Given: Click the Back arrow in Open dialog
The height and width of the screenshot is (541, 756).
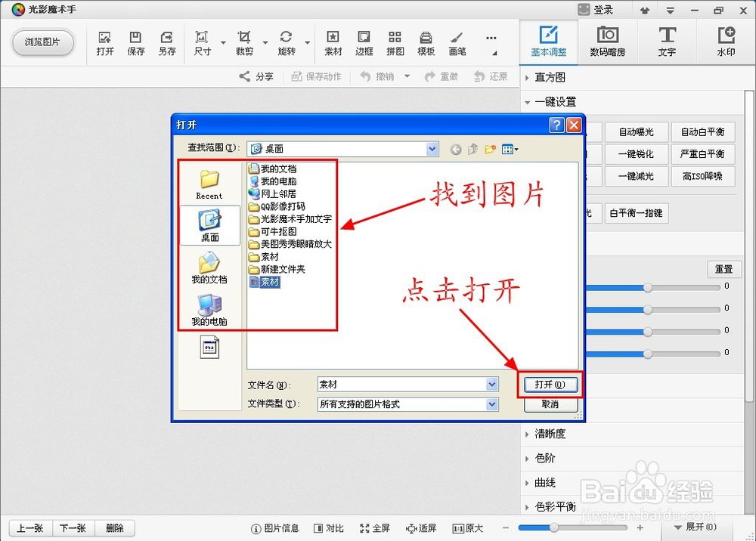Looking at the screenshot, I should click(x=456, y=150).
